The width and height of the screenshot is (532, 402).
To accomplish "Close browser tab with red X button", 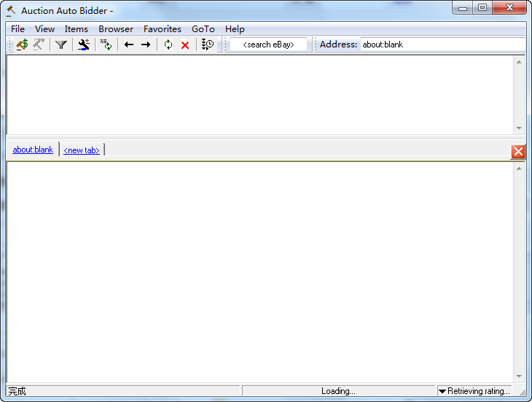I will [x=518, y=152].
